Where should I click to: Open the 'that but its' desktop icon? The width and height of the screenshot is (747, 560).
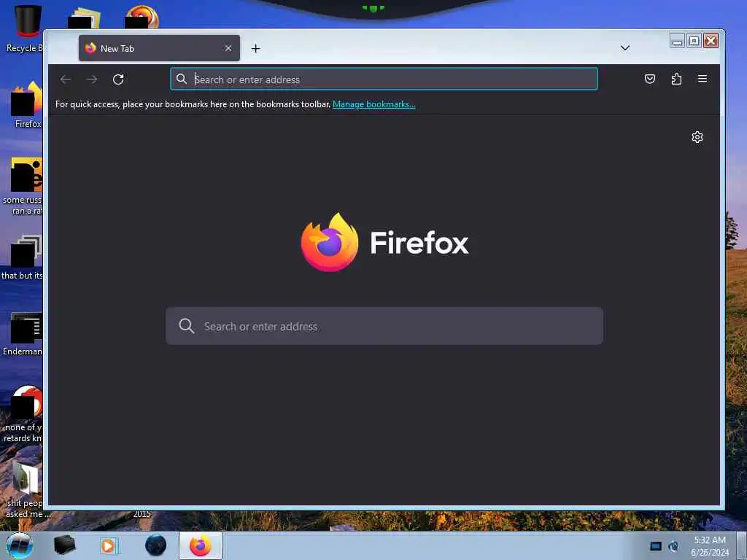23,257
